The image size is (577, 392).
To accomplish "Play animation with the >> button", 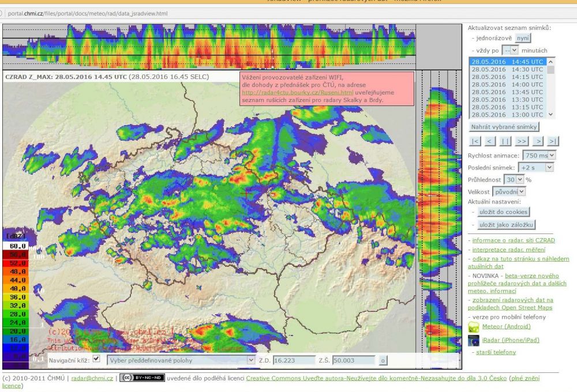I will pyautogui.click(x=522, y=141).
